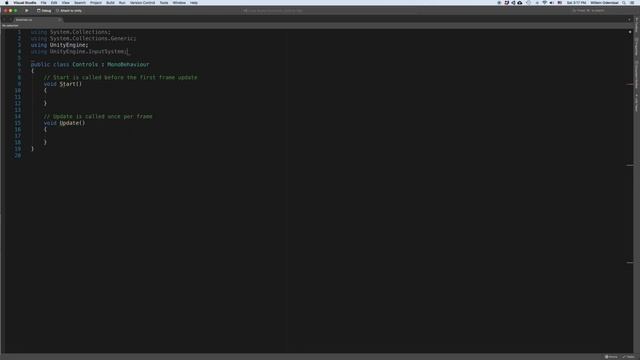Open the Toolbox side panel tab at right edge

636,25
